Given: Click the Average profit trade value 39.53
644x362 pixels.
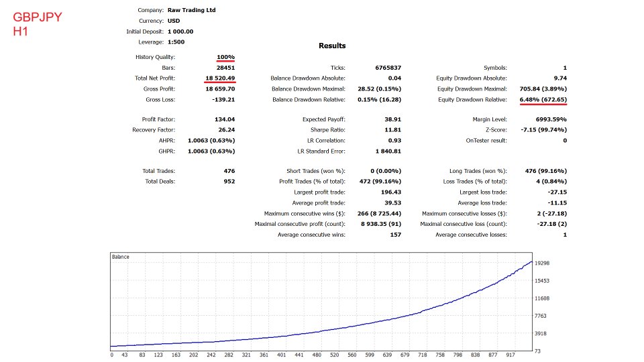Looking at the screenshot, I should (x=393, y=202).
